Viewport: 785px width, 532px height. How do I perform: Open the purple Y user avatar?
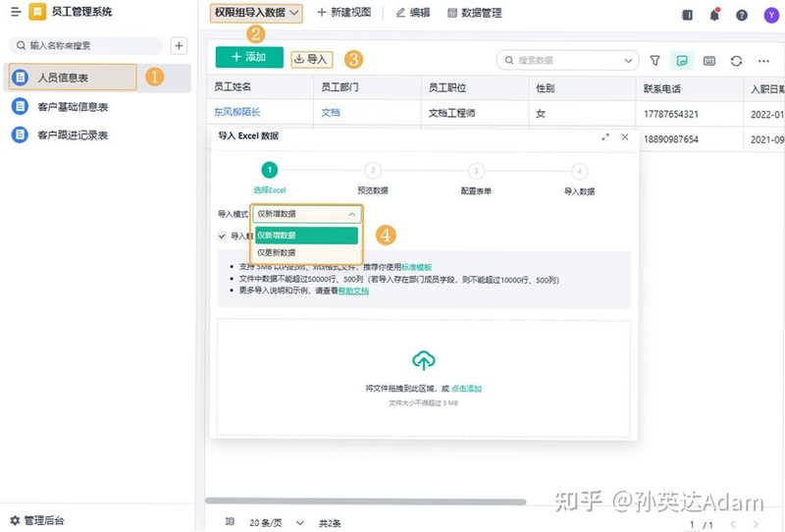[x=771, y=15]
